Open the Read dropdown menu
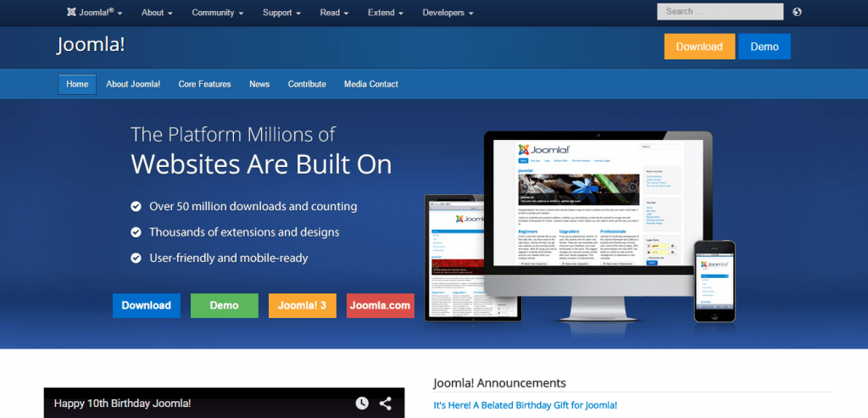 [334, 12]
